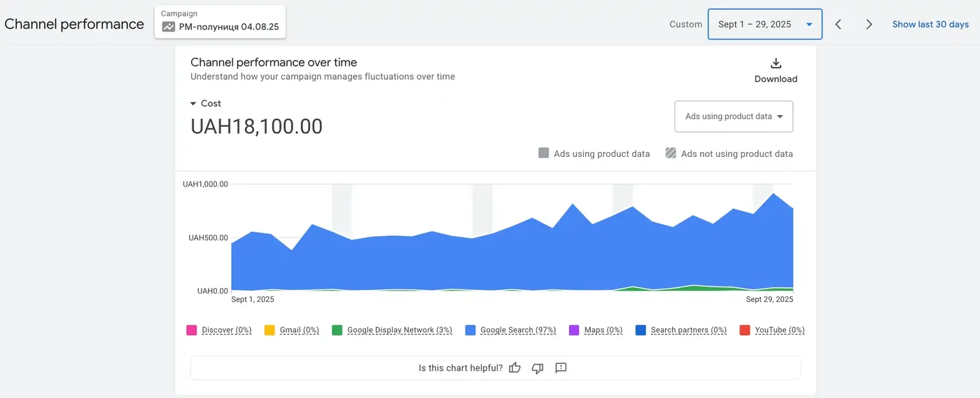
Task: Click the green Display Network color swatch
Action: (x=337, y=330)
